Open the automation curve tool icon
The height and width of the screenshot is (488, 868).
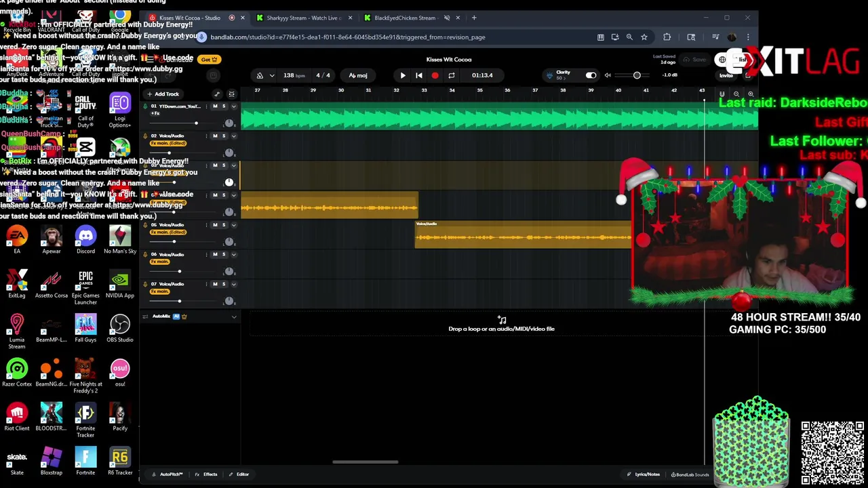tap(217, 94)
